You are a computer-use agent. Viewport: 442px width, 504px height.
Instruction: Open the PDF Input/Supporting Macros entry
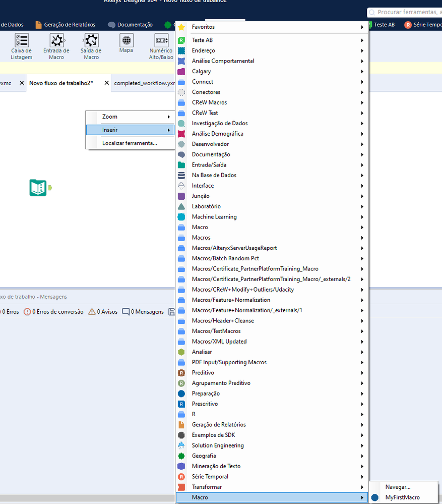pyautogui.click(x=272, y=362)
